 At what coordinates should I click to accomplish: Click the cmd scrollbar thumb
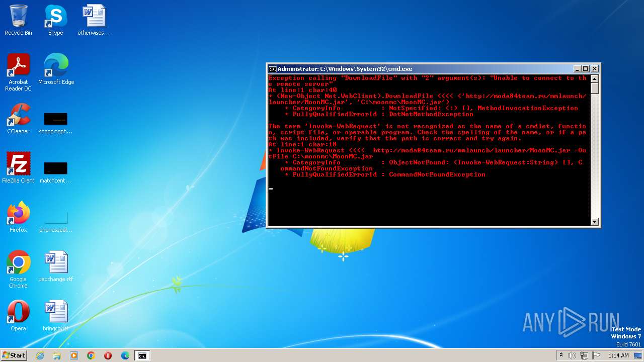pos(595,88)
